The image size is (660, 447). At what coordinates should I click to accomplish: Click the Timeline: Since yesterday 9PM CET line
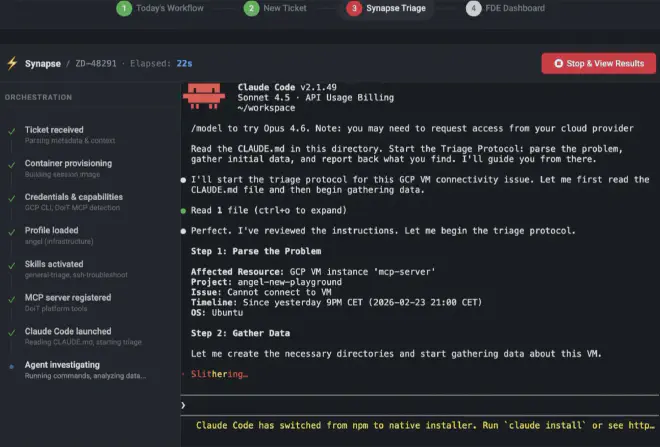(x=336, y=303)
